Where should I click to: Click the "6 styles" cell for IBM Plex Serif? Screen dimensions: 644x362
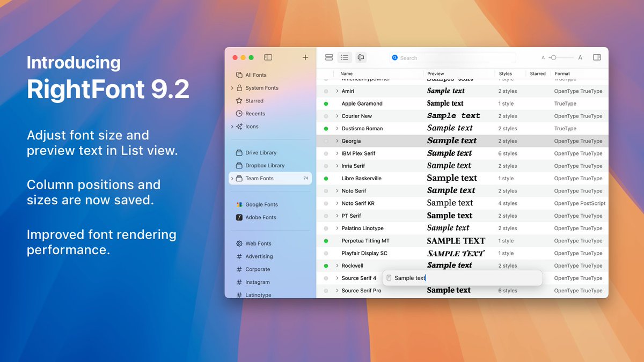coord(508,153)
